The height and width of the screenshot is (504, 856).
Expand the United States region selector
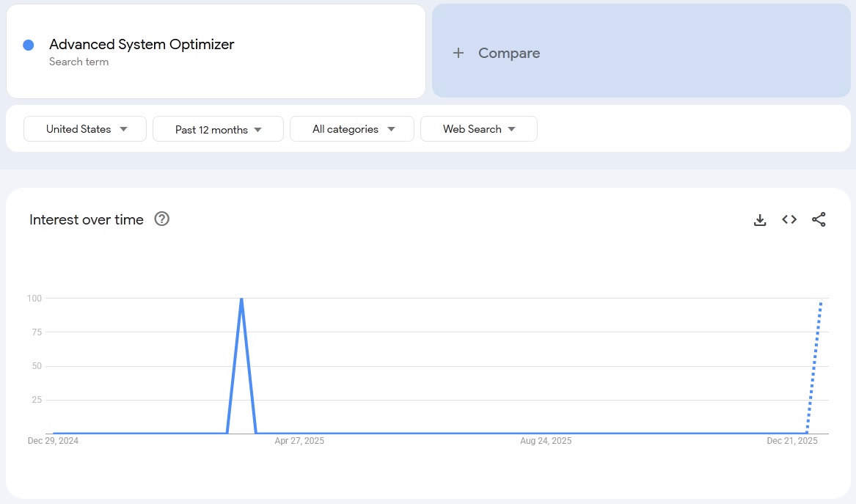84,128
